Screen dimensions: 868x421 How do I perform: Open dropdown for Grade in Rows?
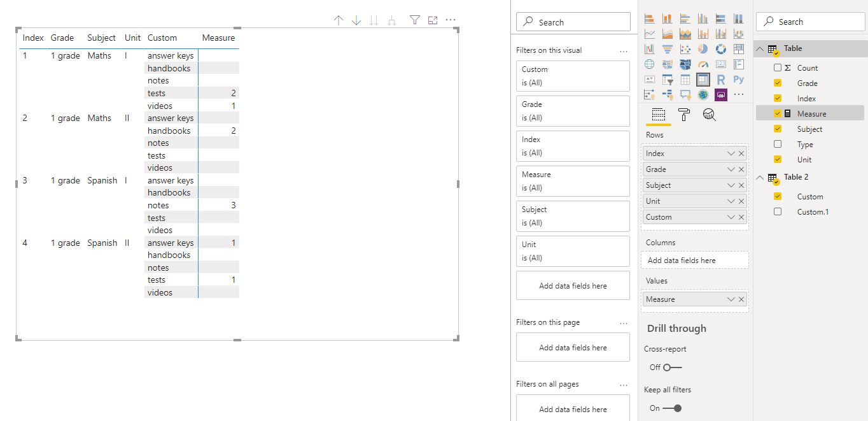(731, 169)
